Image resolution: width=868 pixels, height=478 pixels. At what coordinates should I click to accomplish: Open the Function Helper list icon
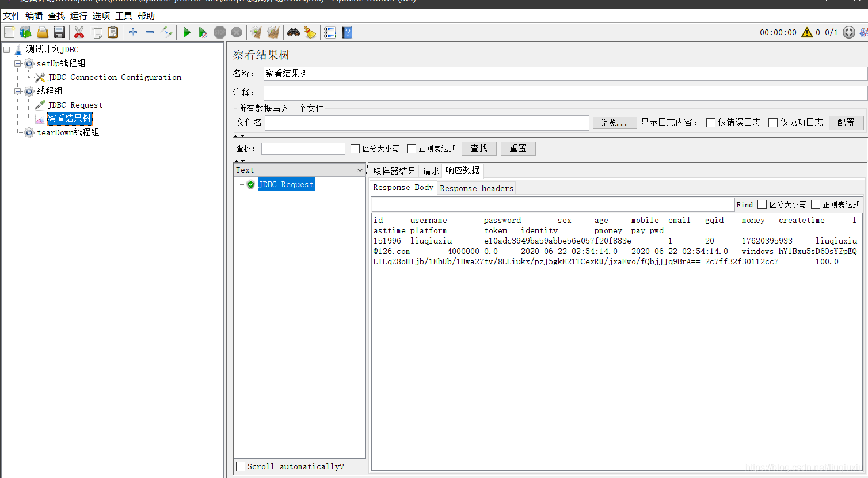(330, 32)
